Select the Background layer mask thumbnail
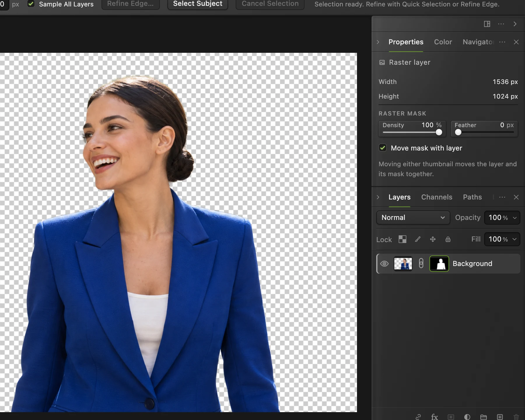Viewport: 525px width, 420px height. pyautogui.click(x=439, y=264)
